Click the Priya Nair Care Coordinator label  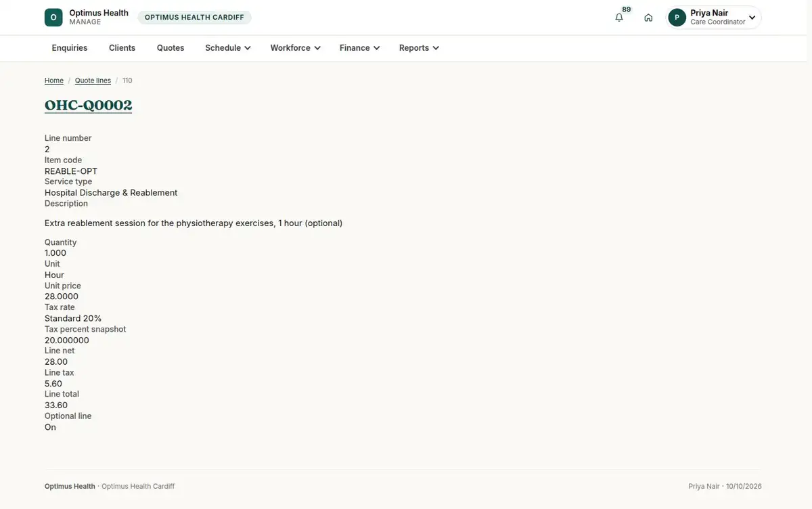click(718, 18)
